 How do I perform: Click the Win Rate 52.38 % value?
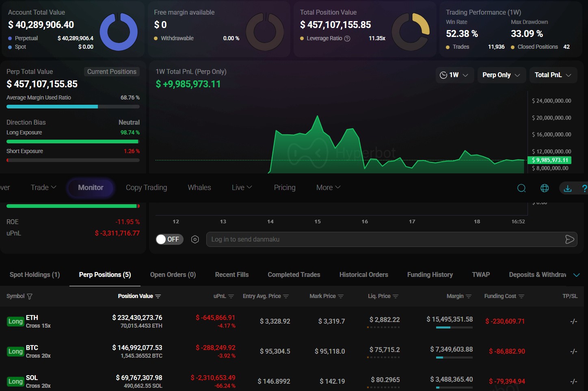[462, 34]
